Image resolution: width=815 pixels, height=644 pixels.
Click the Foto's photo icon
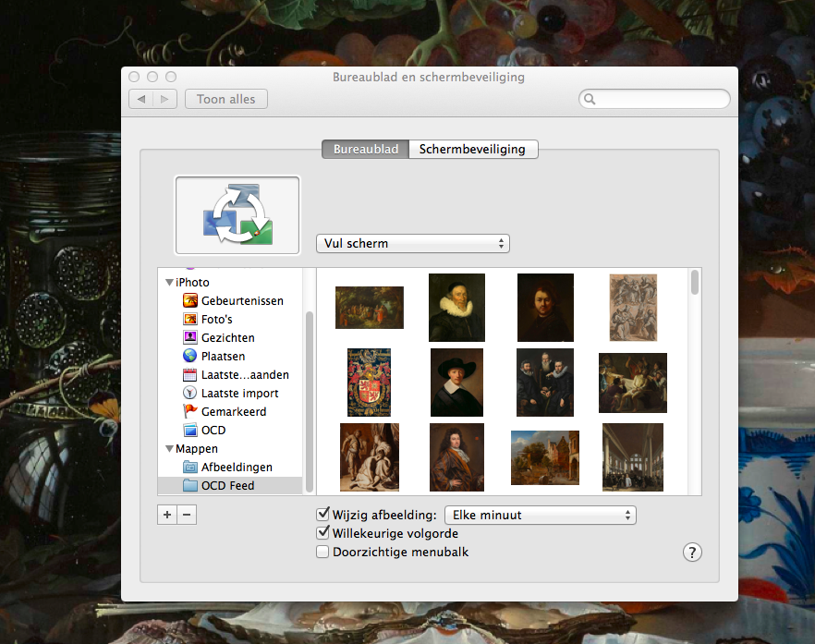click(x=190, y=319)
